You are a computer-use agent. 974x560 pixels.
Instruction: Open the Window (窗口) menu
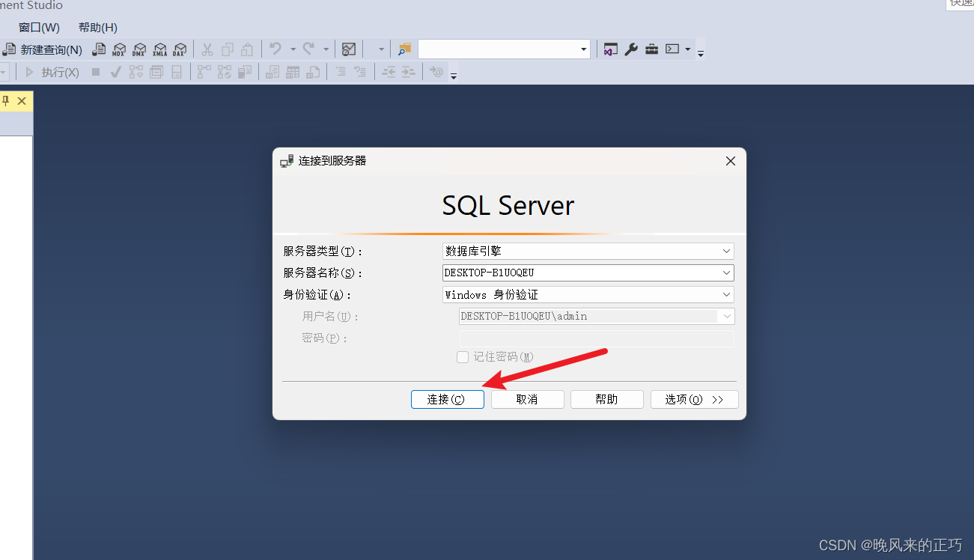[x=39, y=27]
